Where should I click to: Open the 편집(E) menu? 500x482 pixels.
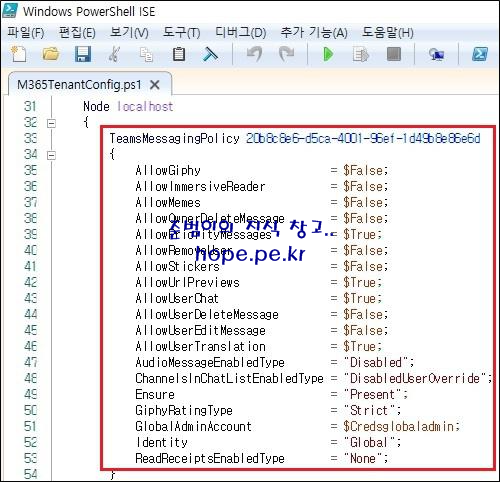[77, 32]
